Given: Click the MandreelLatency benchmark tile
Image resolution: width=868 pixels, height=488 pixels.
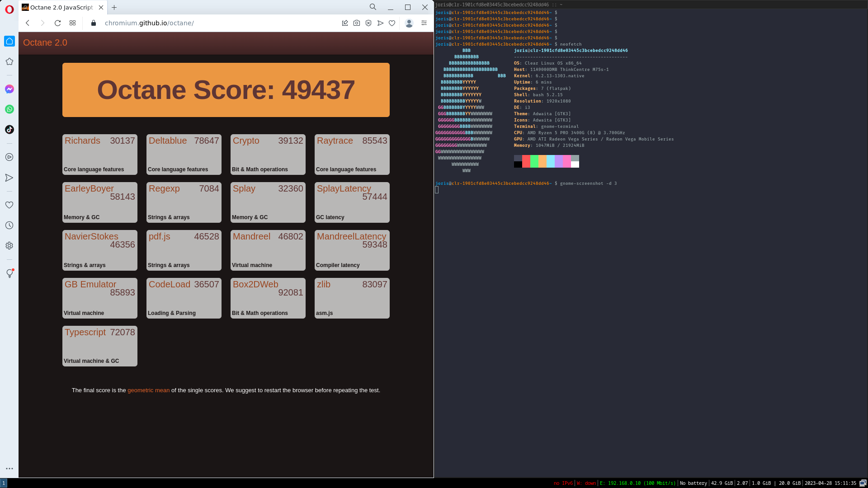Looking at the screenshot, I should pyautogui.click(x=352, y=250).
